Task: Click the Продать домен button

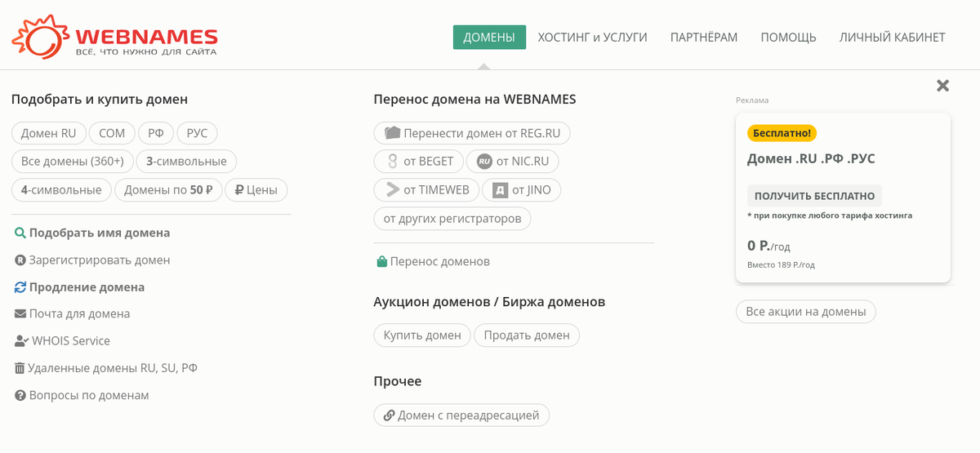Action: 527,335
